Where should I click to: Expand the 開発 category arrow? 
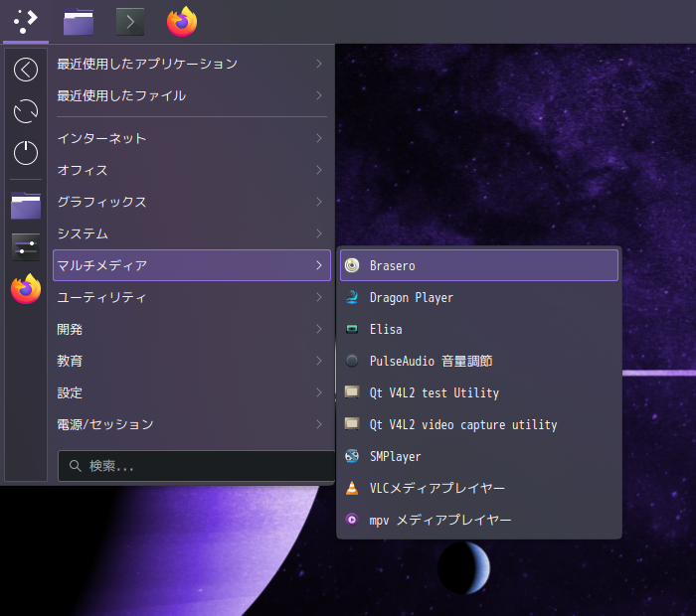tap(319, 329)
